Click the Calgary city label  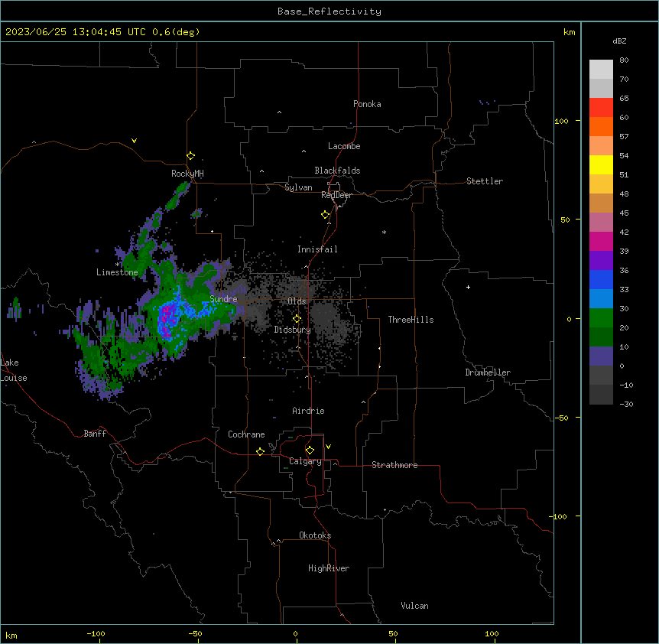[305, 461]
